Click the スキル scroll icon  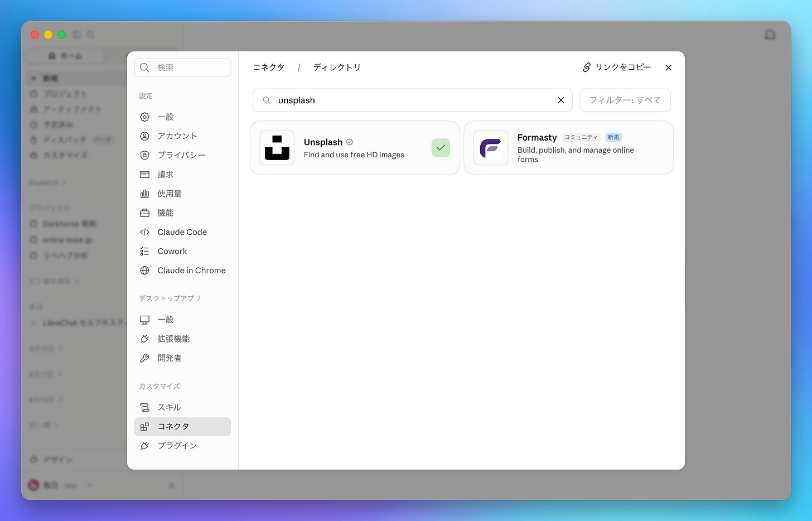pyautogui.click(x=144, y=407)
